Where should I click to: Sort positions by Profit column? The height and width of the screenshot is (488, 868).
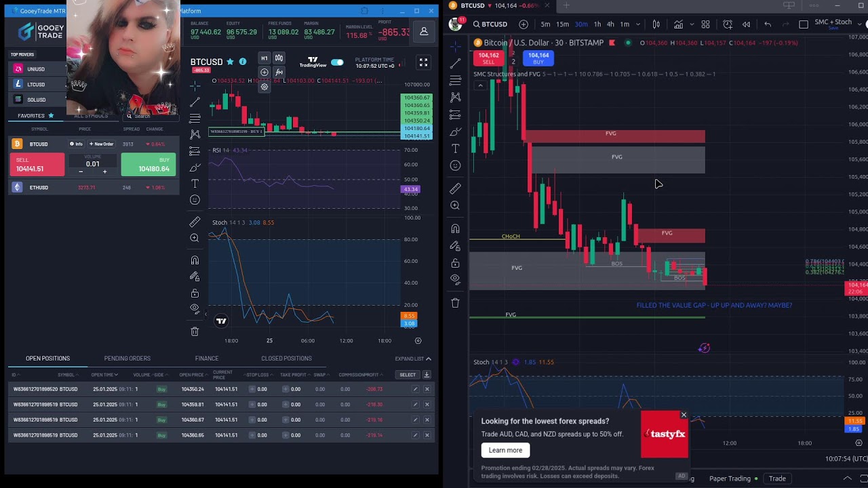tap(372, 375)
